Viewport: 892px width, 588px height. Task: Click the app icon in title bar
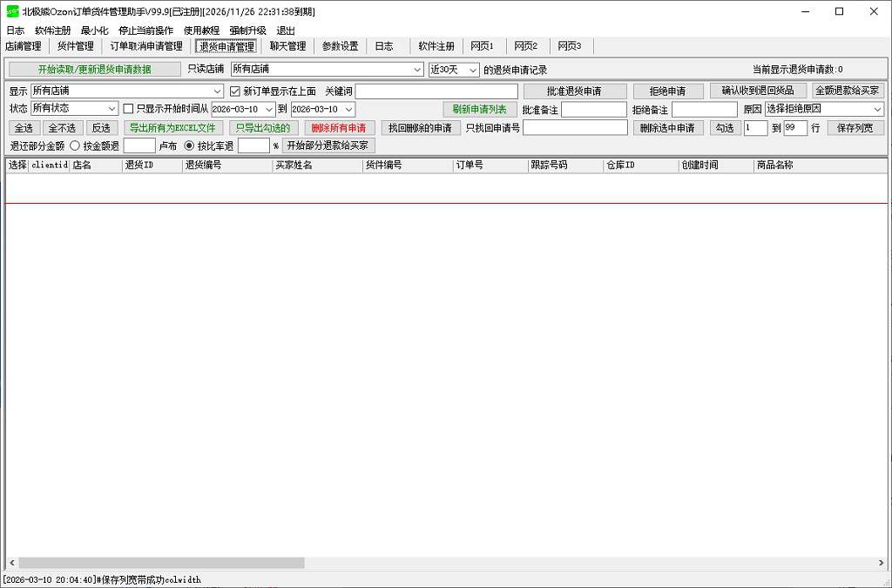pyautogui.click(x=12, y=11)
